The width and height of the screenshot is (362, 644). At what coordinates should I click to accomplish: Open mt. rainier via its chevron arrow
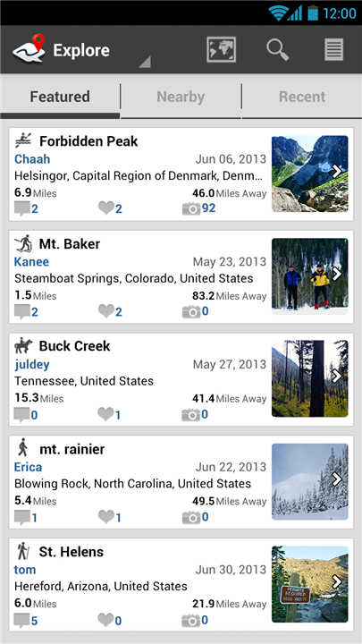pyautogui.click(x=337, y=479)
